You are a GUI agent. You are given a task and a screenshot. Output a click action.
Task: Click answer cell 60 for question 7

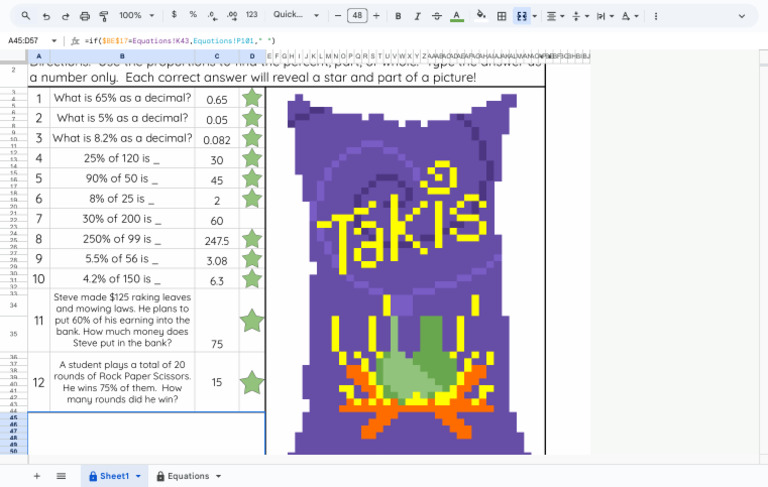(216, 220)
